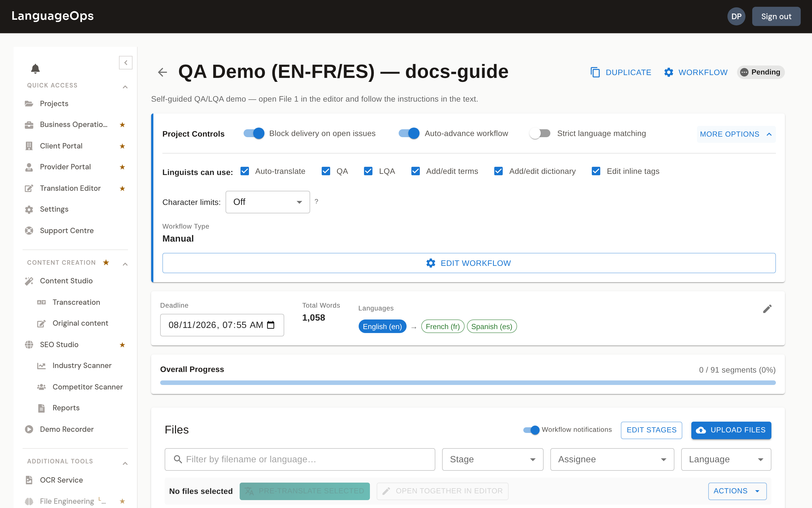Uncheck the QA checkbox
Viewport: 812px width, 508px height.
326,171
